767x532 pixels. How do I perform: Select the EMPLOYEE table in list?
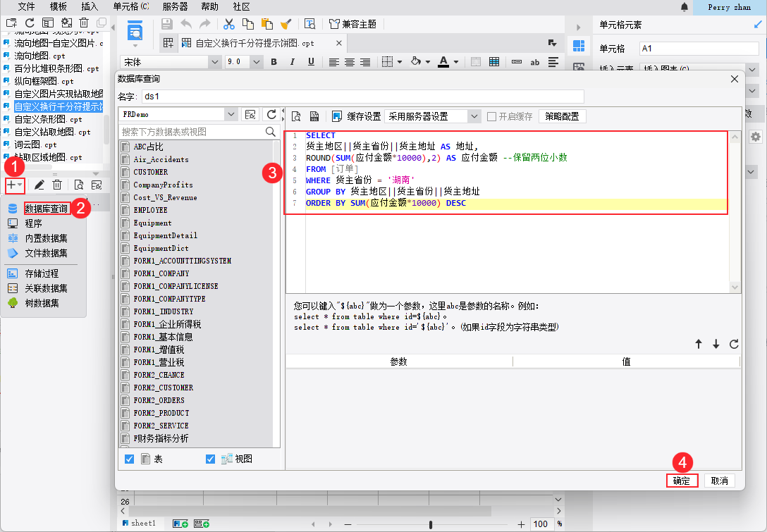point(151,210)
